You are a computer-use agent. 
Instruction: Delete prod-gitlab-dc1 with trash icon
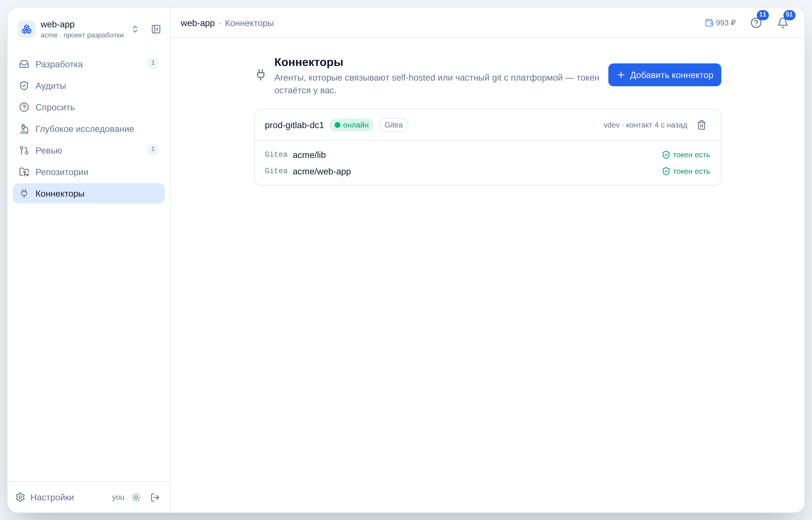[702, 125]
